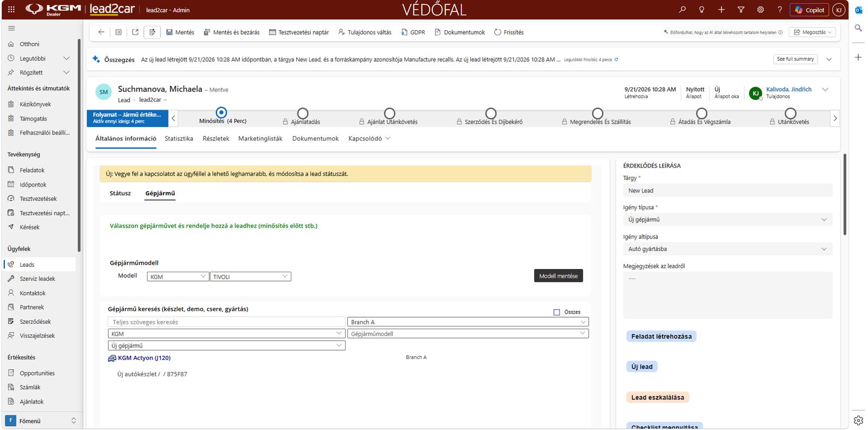Select the Átadás És Végszámla stage
The height and width of the screenshot is (430, 868).
click(701, 113)
